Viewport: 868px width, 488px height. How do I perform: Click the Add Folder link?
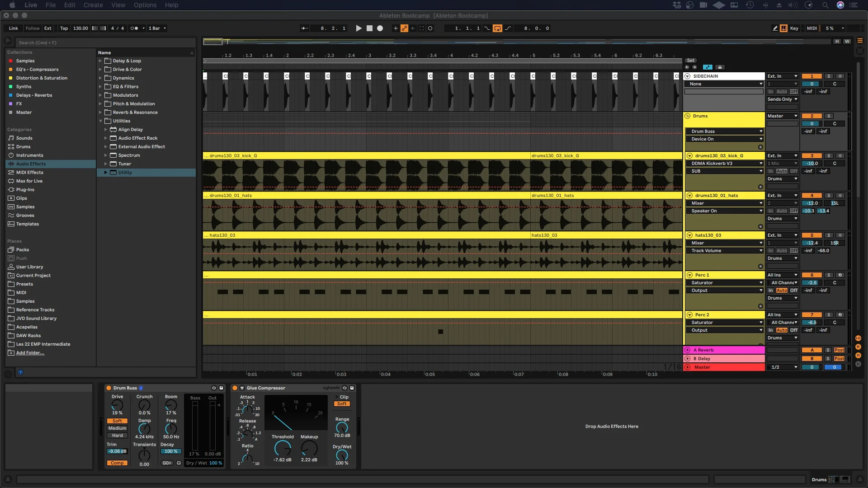point(30,352)
